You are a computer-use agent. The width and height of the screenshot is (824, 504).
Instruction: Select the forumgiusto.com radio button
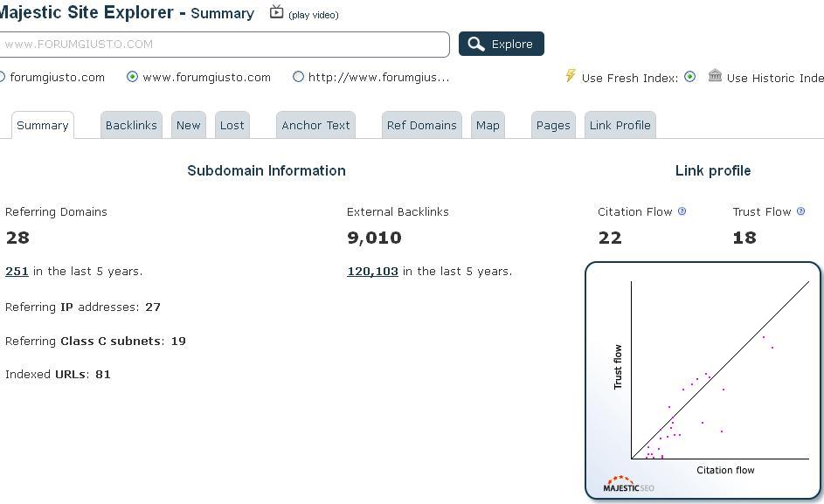(x=2, y=77)
